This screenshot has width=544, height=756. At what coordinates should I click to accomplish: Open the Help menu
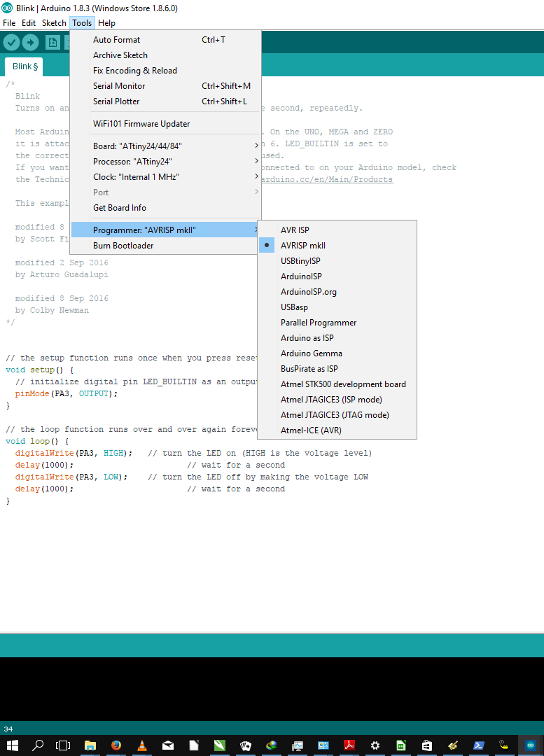pyautogui.click(x=106, y=22)
